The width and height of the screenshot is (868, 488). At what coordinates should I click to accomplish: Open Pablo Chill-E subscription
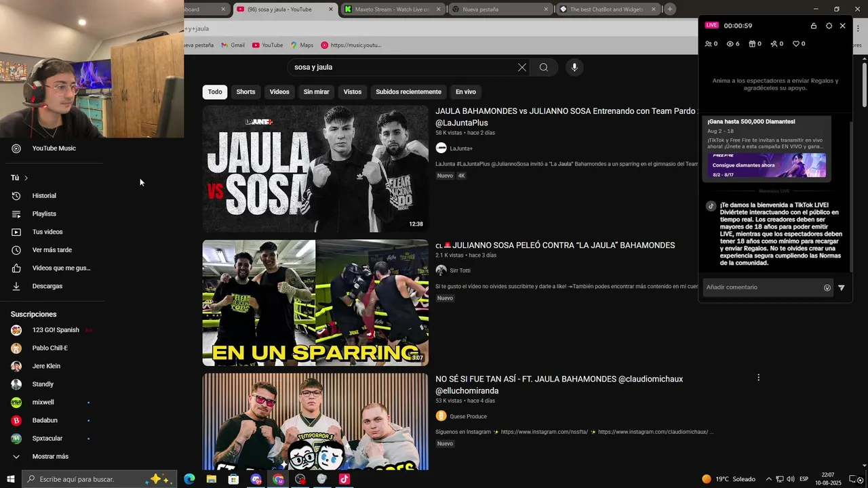tap(52, 348)
